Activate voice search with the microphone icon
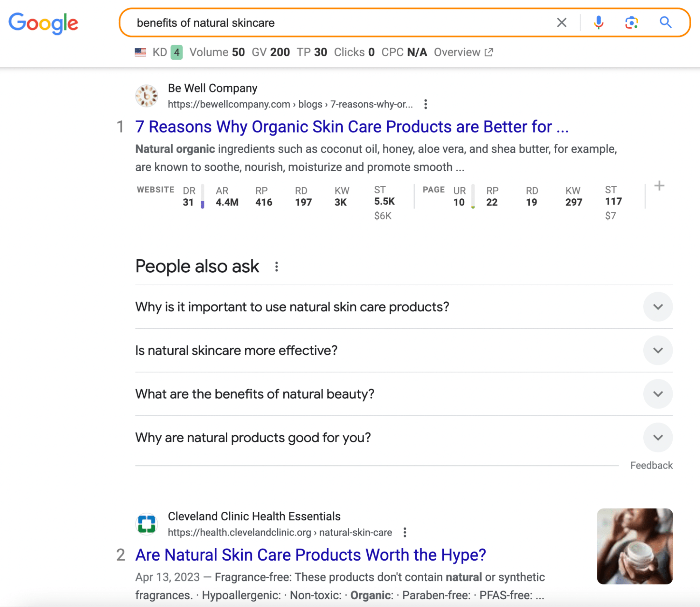This screenshot has height=607, width=700. click(599, 22)
